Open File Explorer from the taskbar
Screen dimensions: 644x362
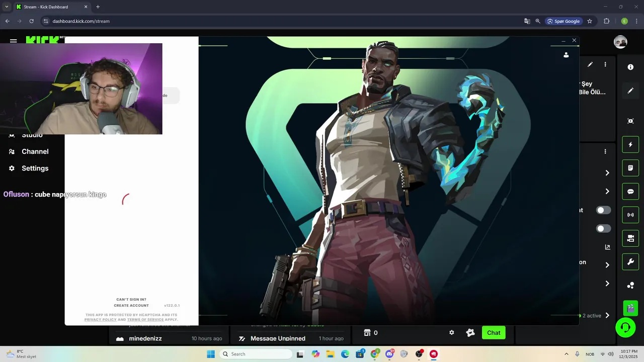tap(330, 354)
